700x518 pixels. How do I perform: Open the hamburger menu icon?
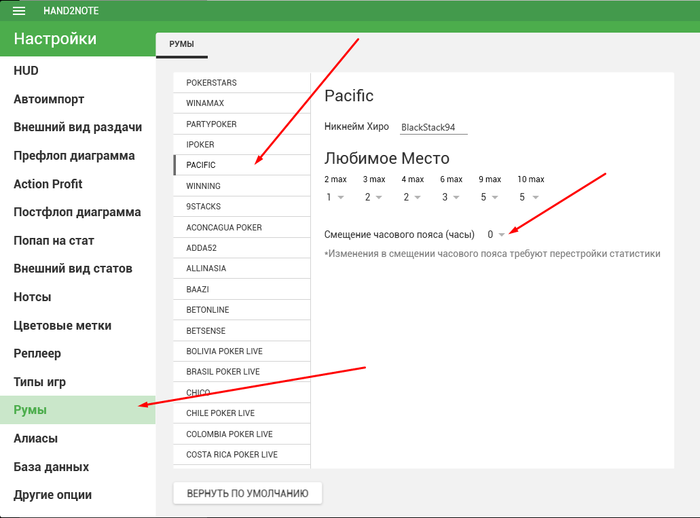[x=19, y=11]
